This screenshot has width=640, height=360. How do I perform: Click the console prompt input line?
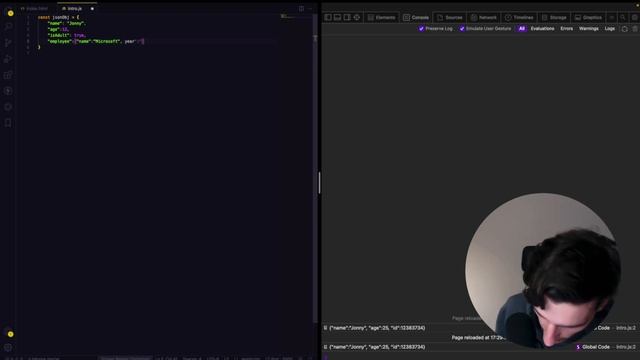[481, 356]
